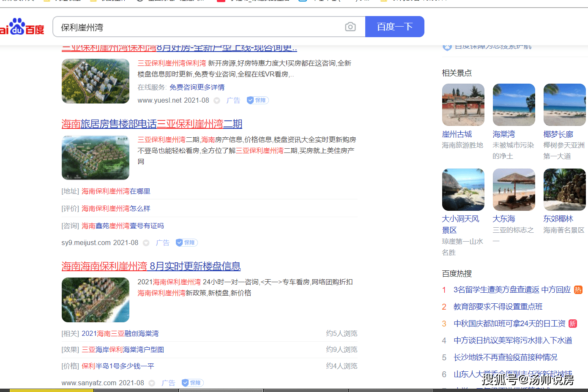This screenshot has height=392, width=588.
Task: Click the 大小洞天风景区 attraction photo
Action: pyautogui.click(x=463, y=190)
